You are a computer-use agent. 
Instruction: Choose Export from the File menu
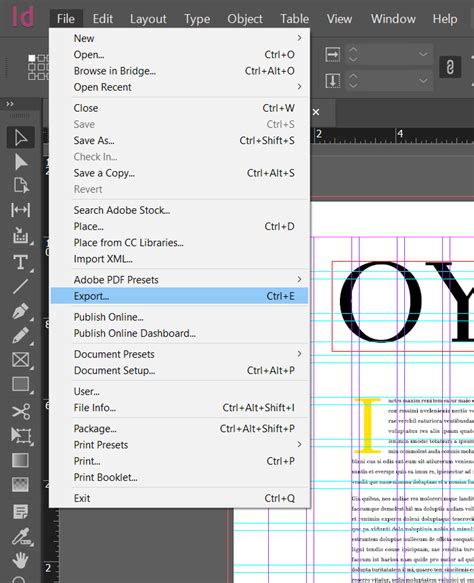click(x=180, y=296)
